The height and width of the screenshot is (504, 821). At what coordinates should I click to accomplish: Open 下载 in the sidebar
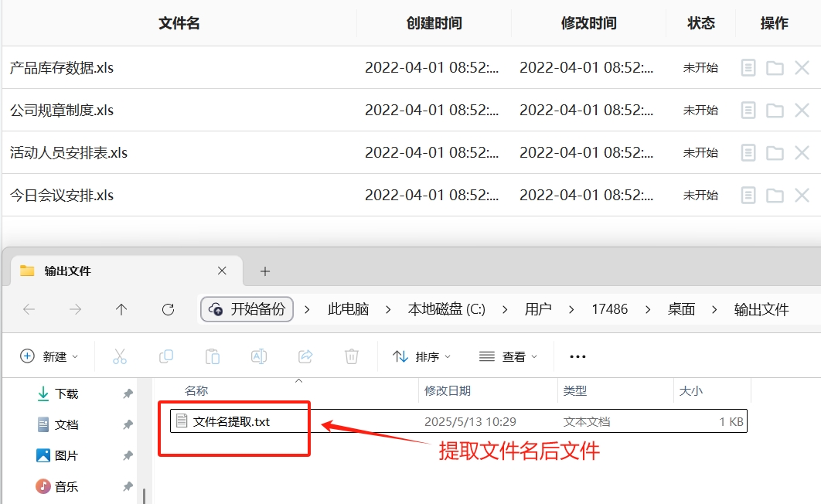click(58, 393)
